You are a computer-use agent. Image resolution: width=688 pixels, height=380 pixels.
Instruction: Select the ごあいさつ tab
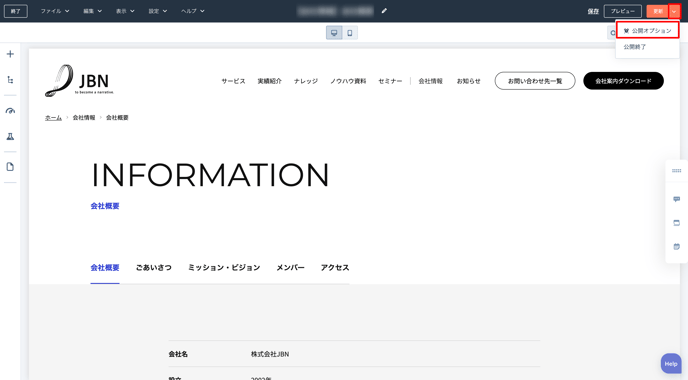tap(154, 268)
